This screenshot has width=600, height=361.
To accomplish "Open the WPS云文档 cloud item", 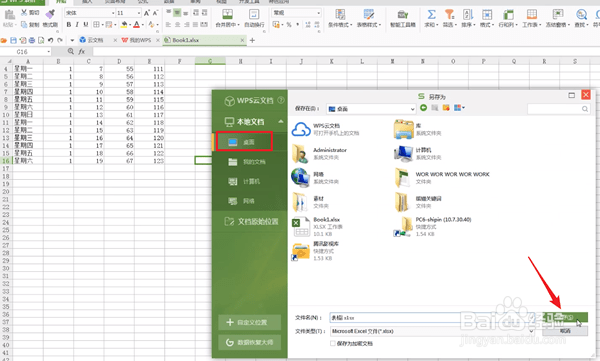I will coord(325,129).
